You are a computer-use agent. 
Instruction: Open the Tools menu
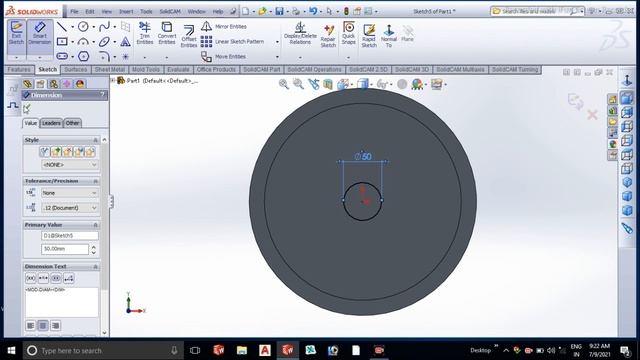(x=146, y=11)
